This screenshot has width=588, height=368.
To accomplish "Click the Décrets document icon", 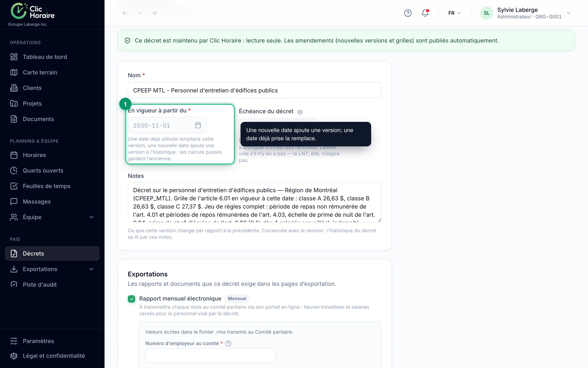I will click(14, 253).
